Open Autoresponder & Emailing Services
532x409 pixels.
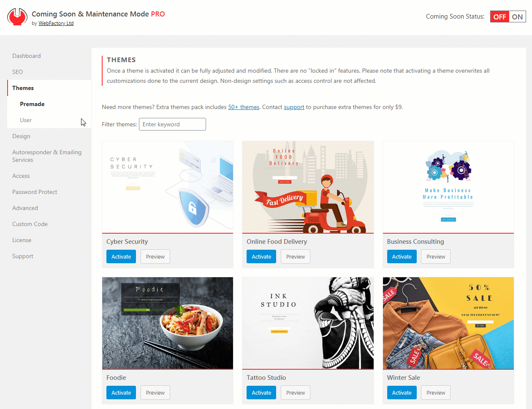47,156
